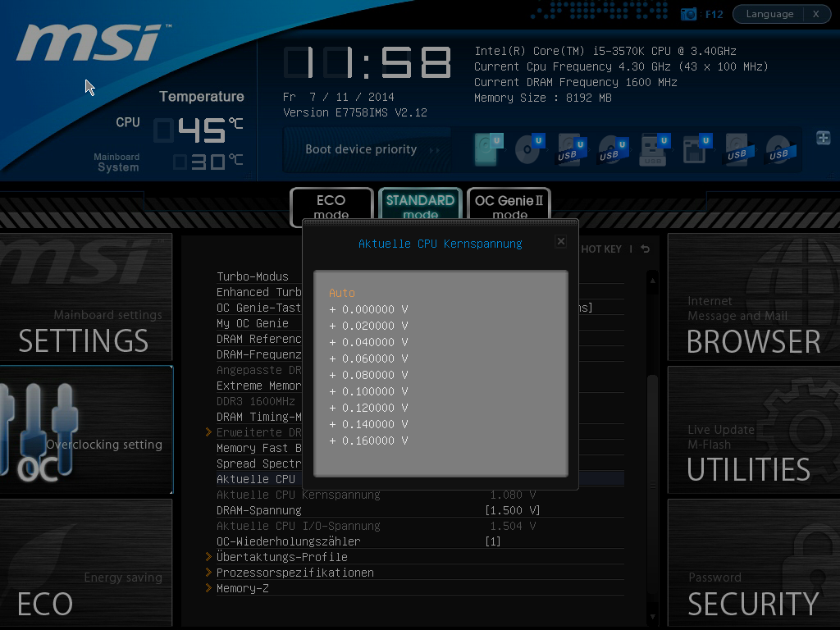Choose the + 0.140000 V option
Viewport: 840px width, 630px height.
click(368, 424)
